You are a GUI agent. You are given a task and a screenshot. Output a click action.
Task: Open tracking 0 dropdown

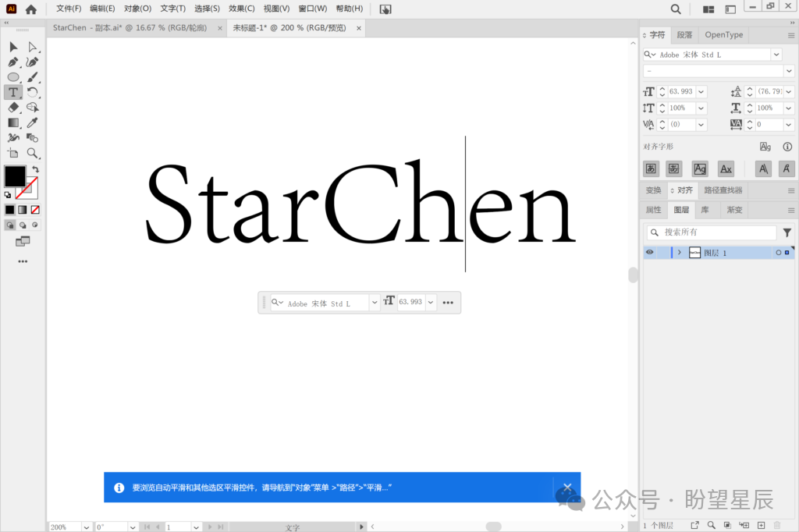(789, 124)
